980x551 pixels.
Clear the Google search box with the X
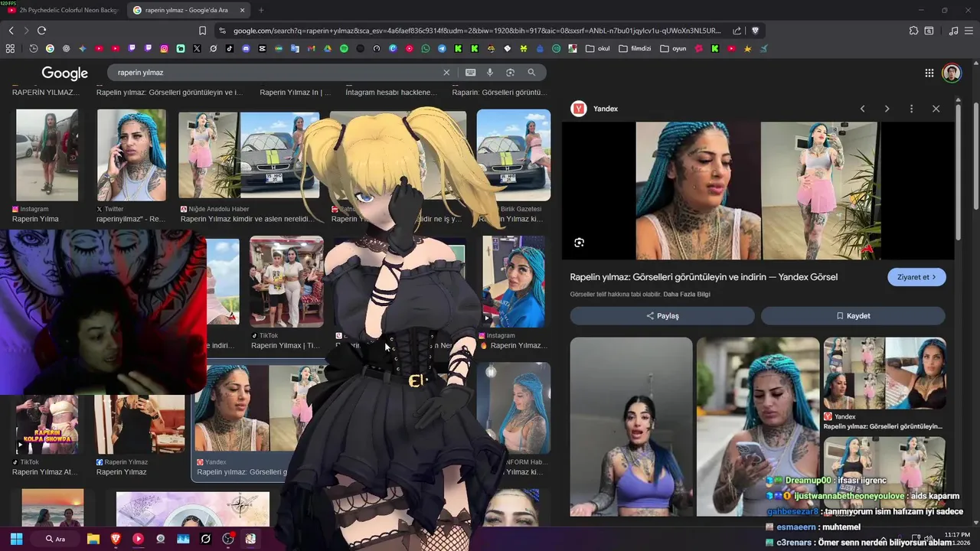pos(446,72)
